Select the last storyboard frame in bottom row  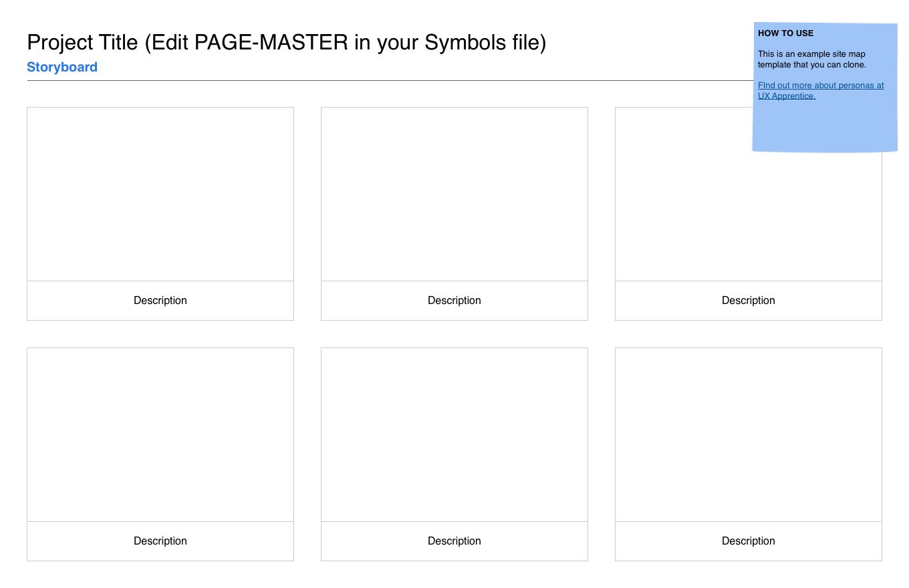pos(749,434)
